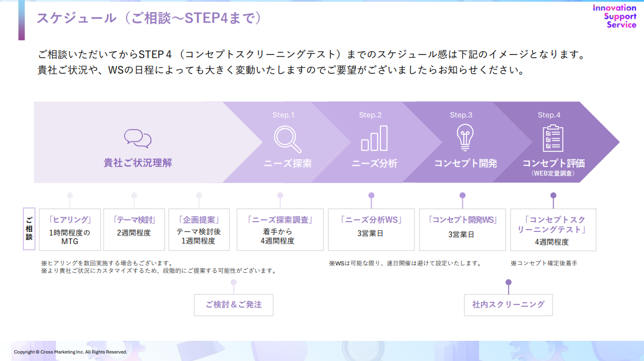644x361 pixels.
Task: Expand the ヒアリング detail box
Action: click(71, 229)
